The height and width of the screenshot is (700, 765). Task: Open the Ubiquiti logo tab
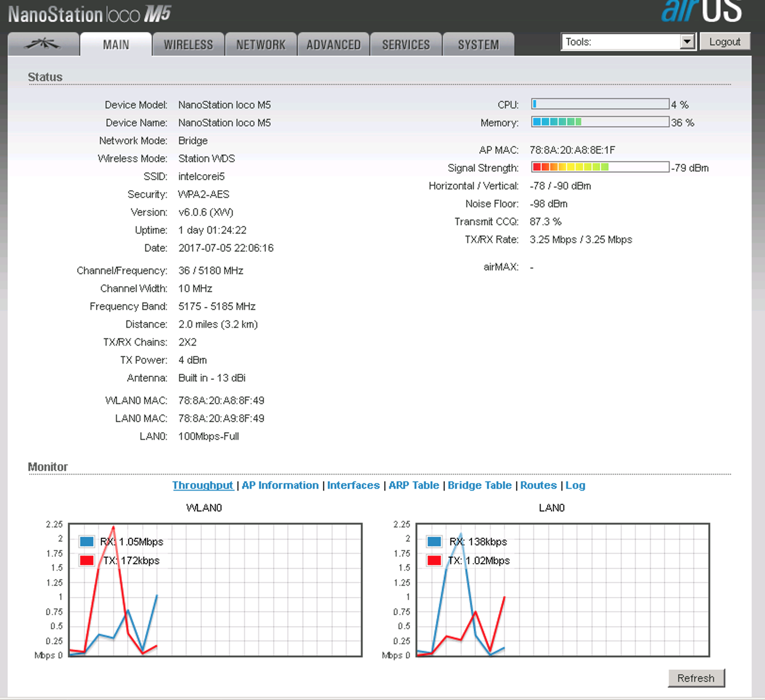tap(43, 44)
